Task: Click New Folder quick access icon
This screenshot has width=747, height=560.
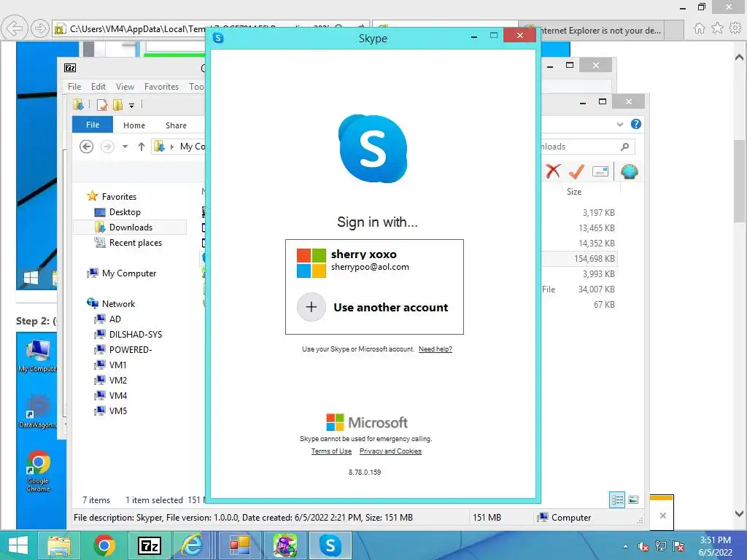Action: pyautogui.click(x=117, y=105)
